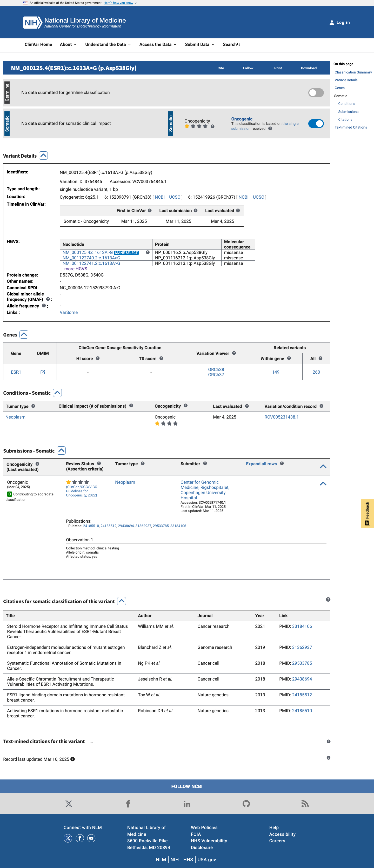Click help icon beside Tumor type in Conditions
The image size is (374, 868).
[33, 406]
